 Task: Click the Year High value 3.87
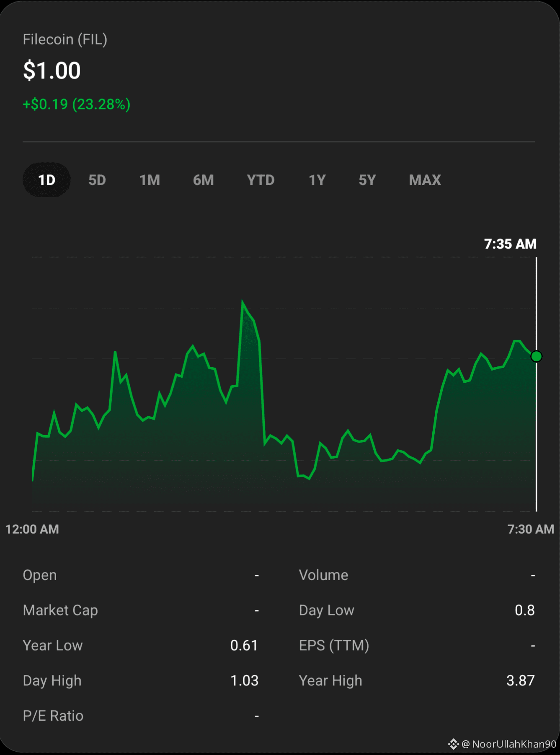(520, 680)
